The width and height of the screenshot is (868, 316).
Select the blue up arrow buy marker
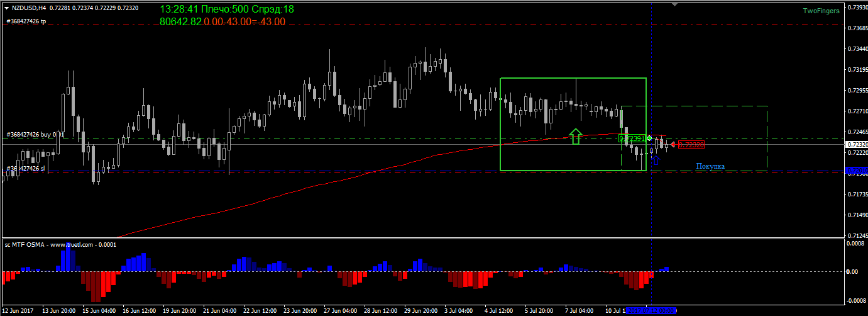pyautogui.click(x=656, y=160)
